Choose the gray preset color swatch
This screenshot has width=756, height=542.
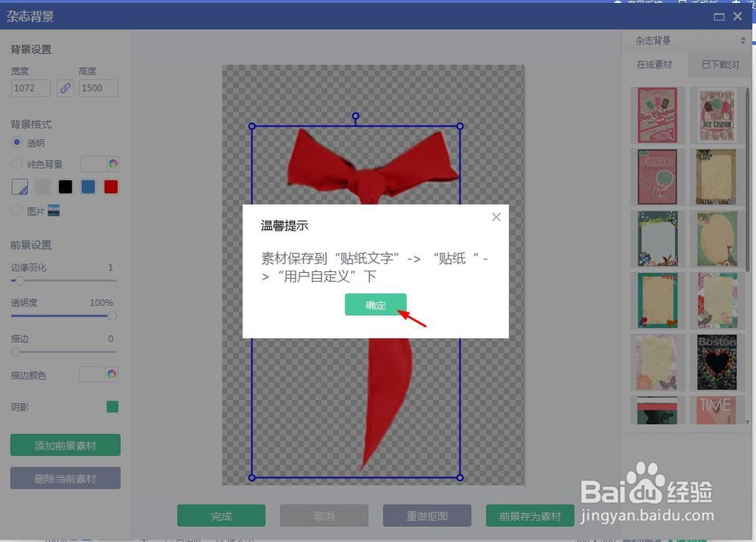42,187
